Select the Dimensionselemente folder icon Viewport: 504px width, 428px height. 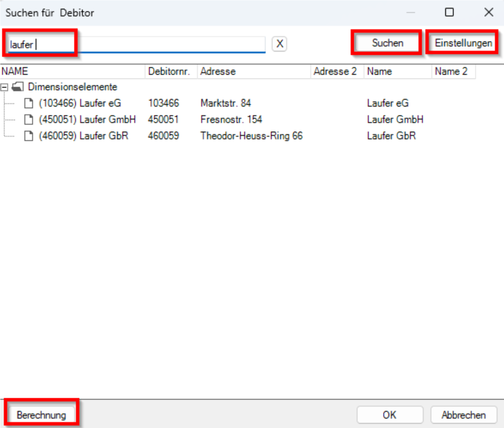[x=17, y=87]
